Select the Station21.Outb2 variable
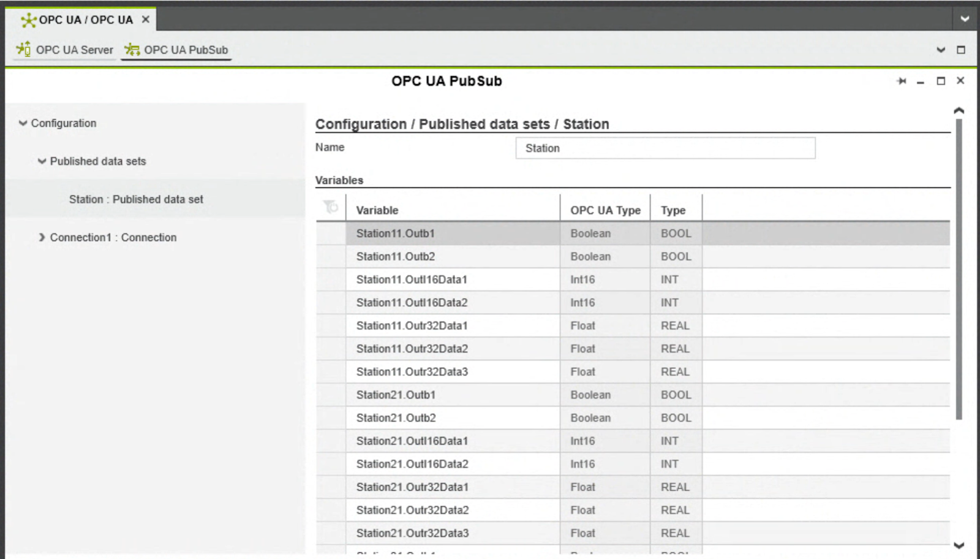The image size is (980, 559). coord(396,418)
